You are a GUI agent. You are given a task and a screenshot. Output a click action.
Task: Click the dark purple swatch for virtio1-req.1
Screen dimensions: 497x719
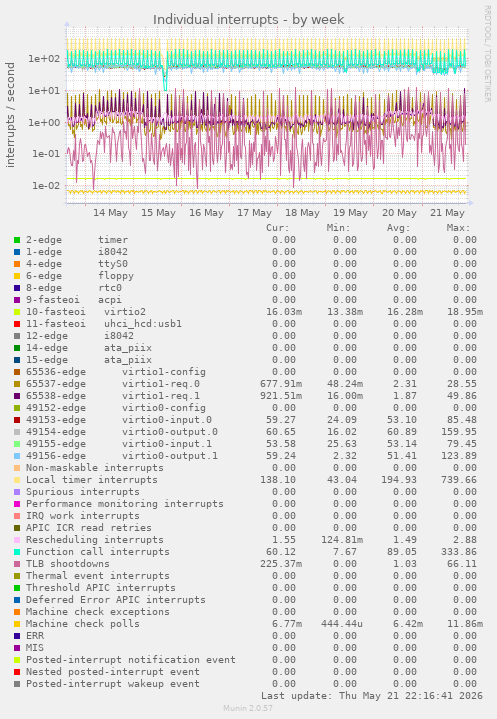tap(17, 396)
